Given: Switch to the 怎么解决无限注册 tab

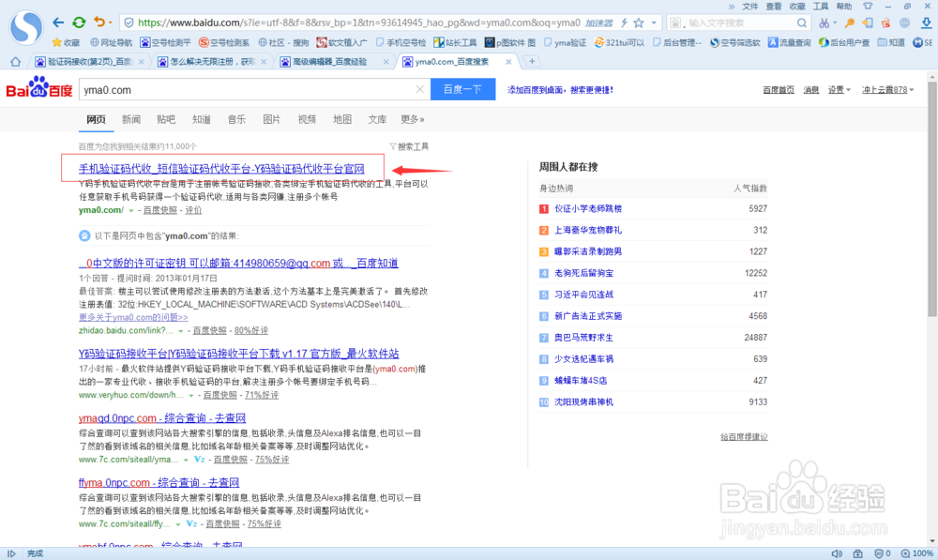Looking at the screenshot, I should point(212,62).
